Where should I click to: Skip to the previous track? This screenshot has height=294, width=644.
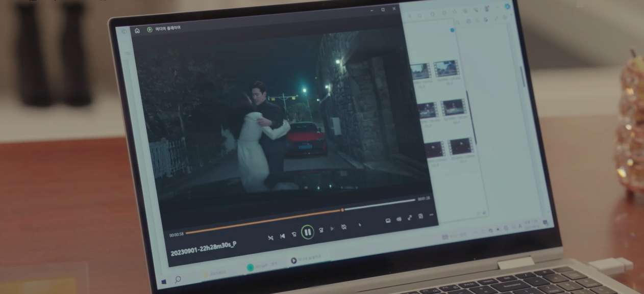pos(282,236)
